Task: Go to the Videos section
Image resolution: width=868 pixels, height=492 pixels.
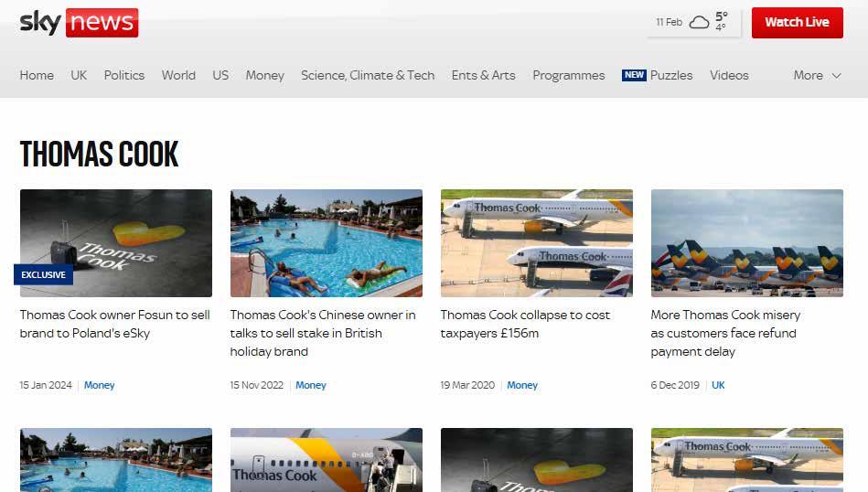Action: (x=729, y=75)
